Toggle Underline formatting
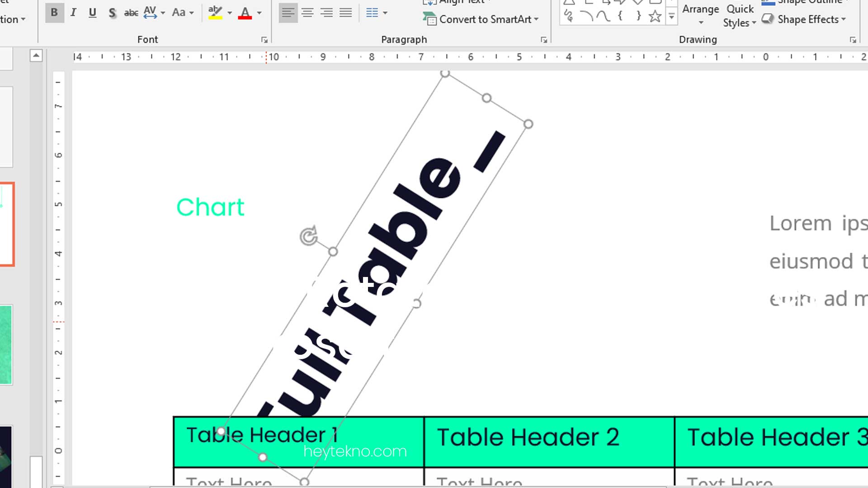 click(92, 13)
